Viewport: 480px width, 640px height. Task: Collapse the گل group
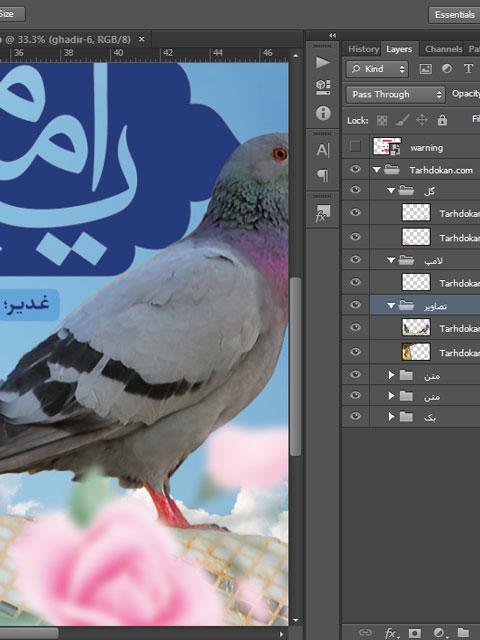coord(391,191)
